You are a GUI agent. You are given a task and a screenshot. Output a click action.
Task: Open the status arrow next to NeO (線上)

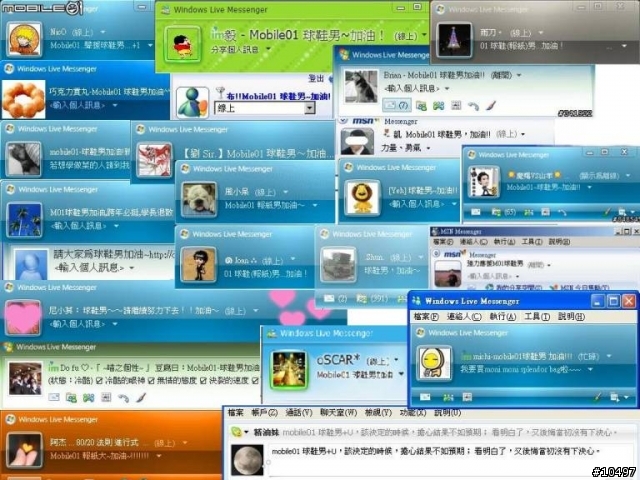tap(103, 32)
